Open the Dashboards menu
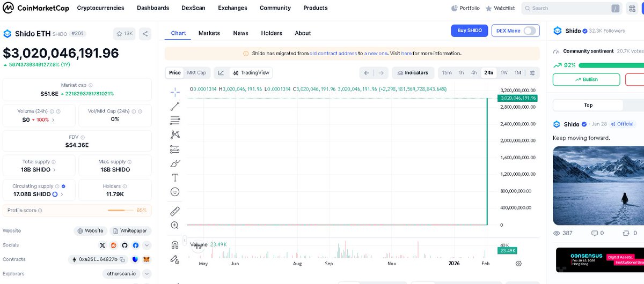The image size is (644, 284). tap(153, 8)
